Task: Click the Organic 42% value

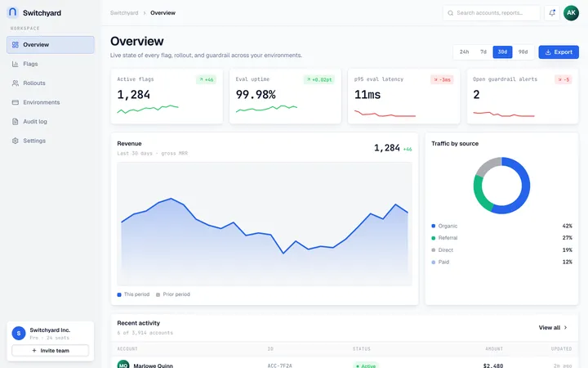Action: (x=567, y=226)
